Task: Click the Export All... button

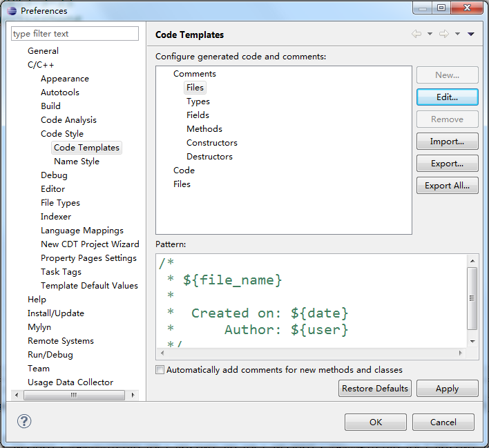Action: point(447,186)
